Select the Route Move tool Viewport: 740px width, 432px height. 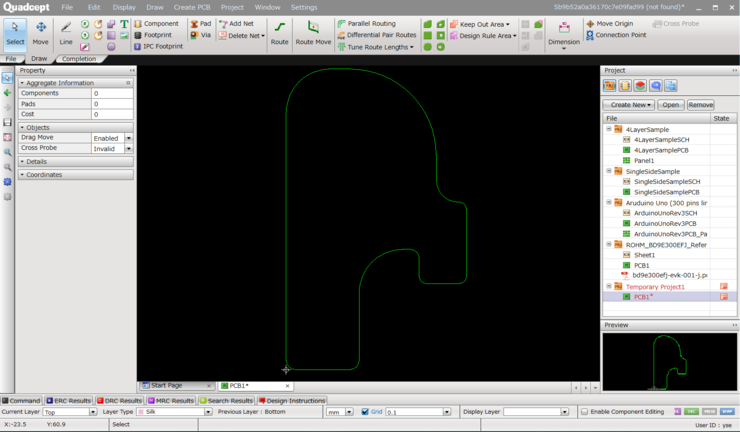click(313, 34)
